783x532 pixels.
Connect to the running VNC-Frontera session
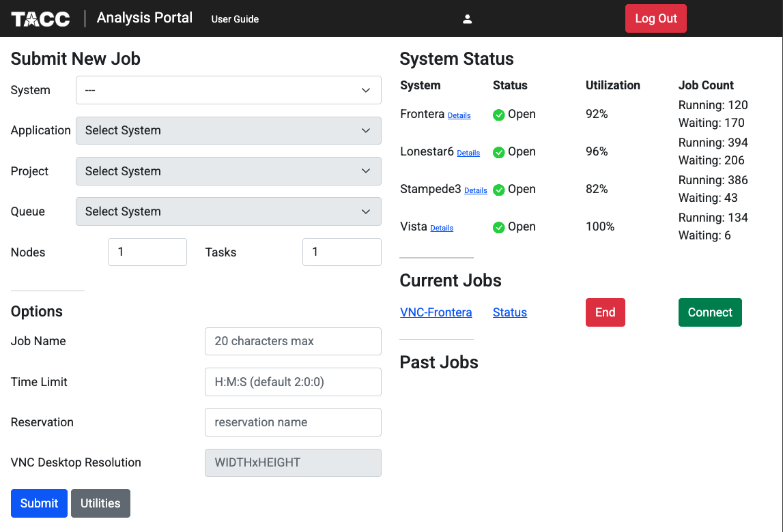point(710,312)
